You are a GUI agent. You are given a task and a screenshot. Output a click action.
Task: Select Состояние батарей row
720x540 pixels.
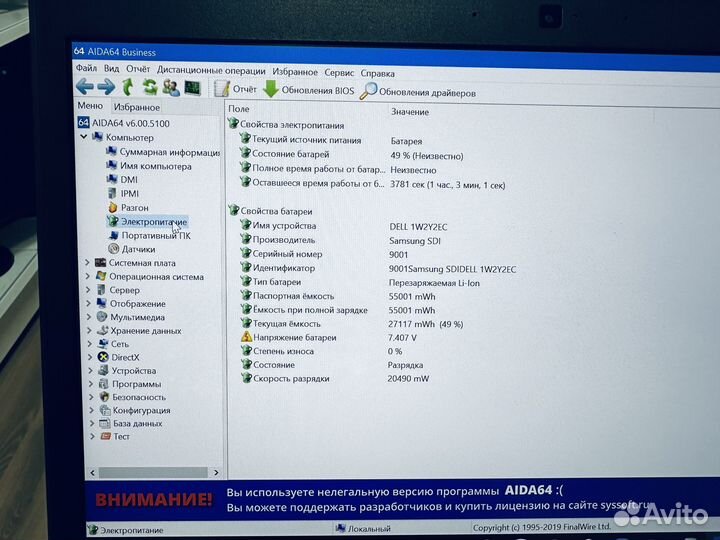(351, 155)
